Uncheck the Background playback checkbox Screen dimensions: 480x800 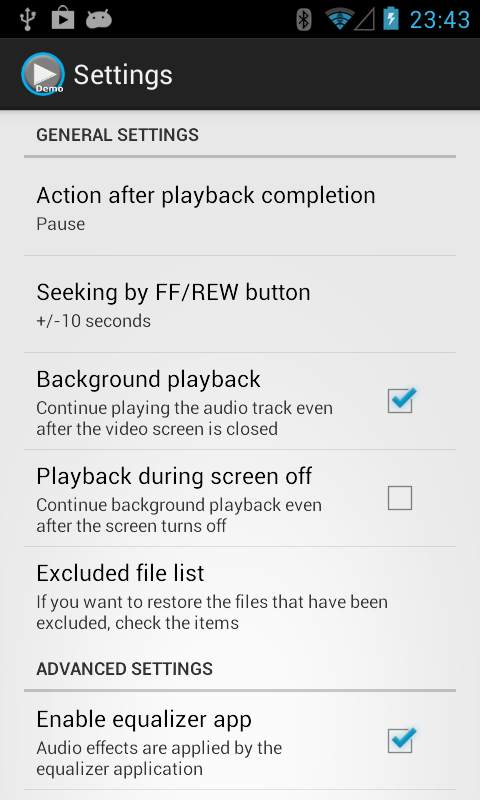tap(401, 401)
